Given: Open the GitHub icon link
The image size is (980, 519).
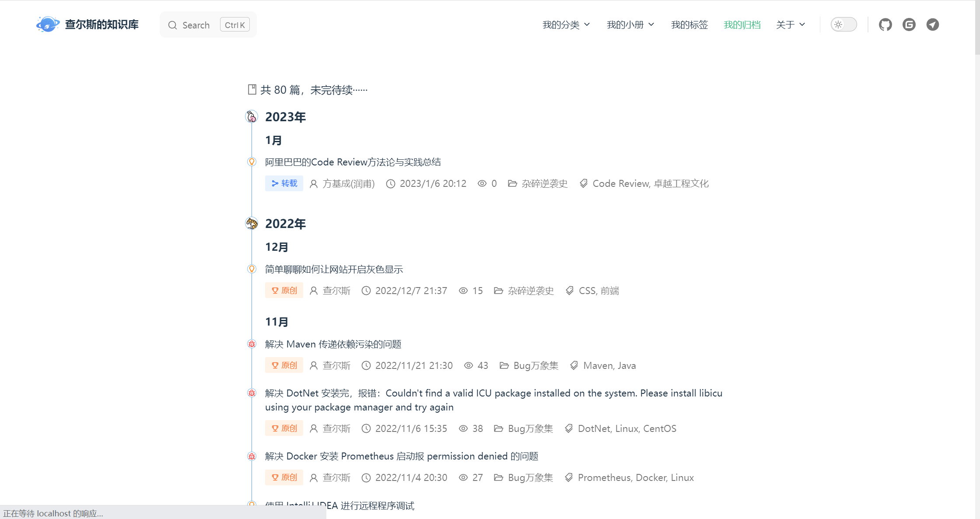Looking at the screenshot, I should (885, 25).
